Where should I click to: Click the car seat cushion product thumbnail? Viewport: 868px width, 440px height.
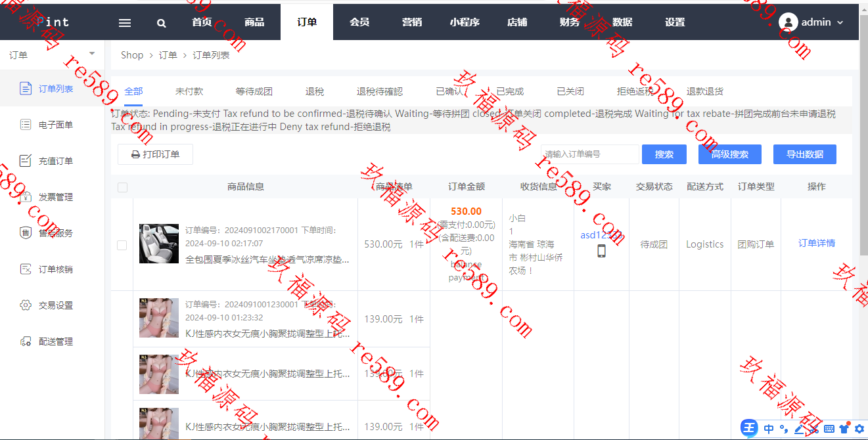[x=159, y=244]
